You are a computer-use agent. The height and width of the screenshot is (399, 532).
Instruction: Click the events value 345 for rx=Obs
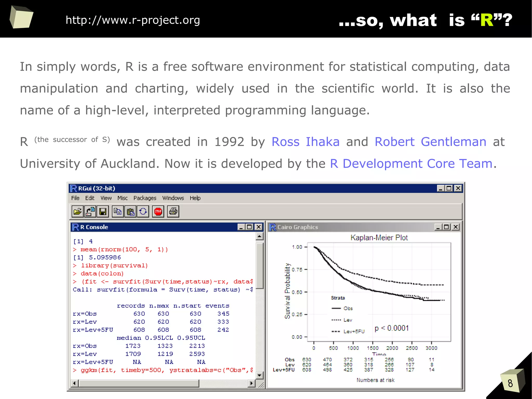pyautogui.click(x=223, y=314)
